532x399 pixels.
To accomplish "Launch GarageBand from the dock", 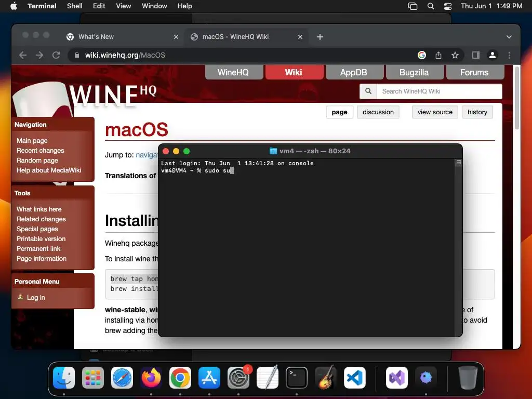I will (326, 378).
